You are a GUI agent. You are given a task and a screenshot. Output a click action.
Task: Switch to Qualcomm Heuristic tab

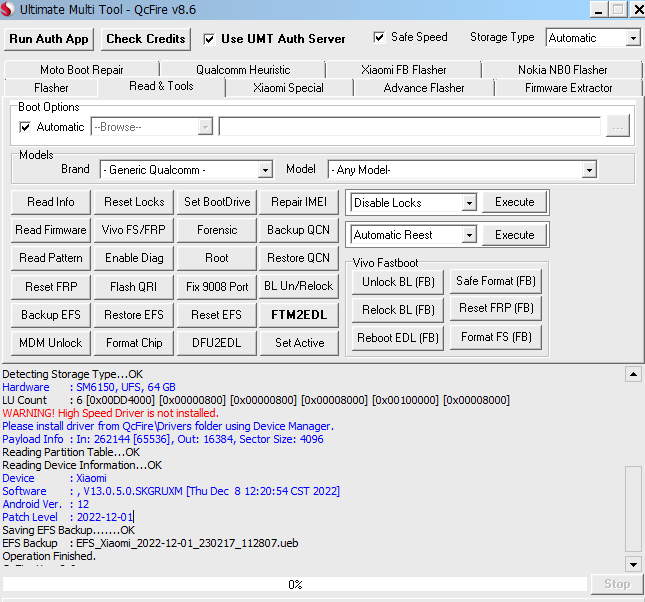tap(243, 70)
